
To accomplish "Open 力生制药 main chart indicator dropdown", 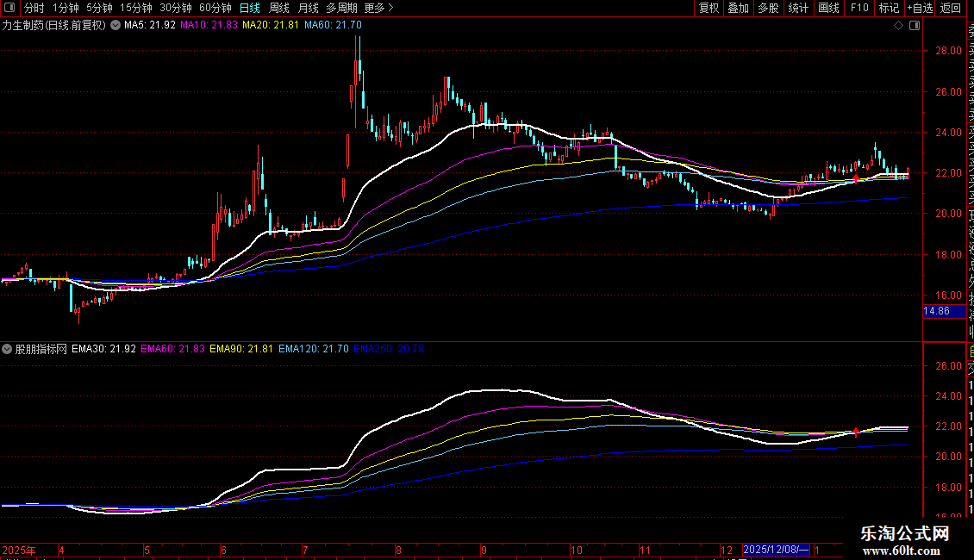I will click(x=116, y=26).
